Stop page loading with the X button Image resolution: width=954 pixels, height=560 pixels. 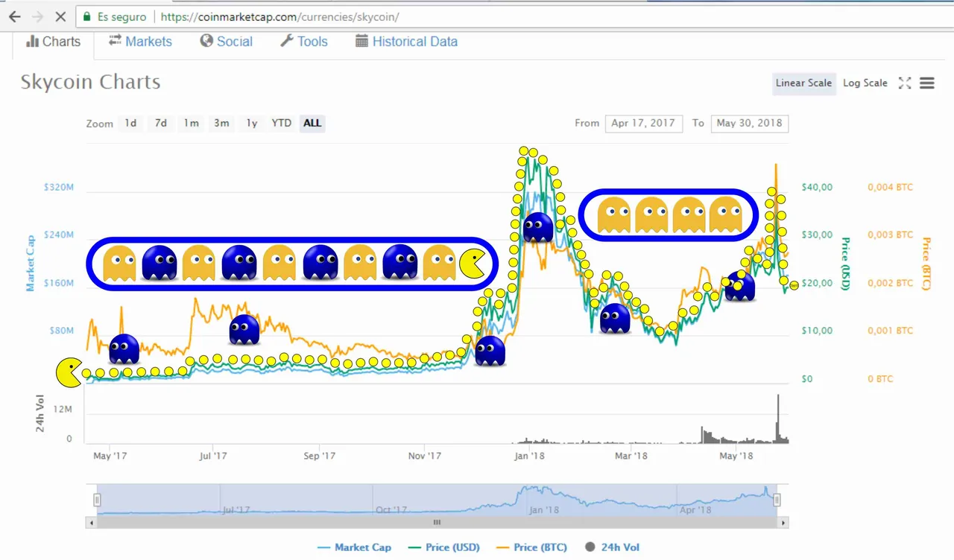pyautogui.click(x=61, y=16)
